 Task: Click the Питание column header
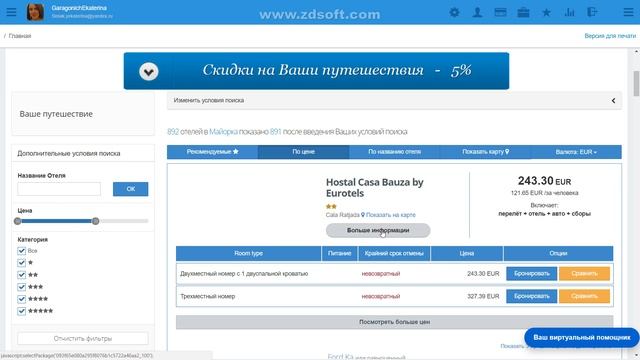point(339,253)
